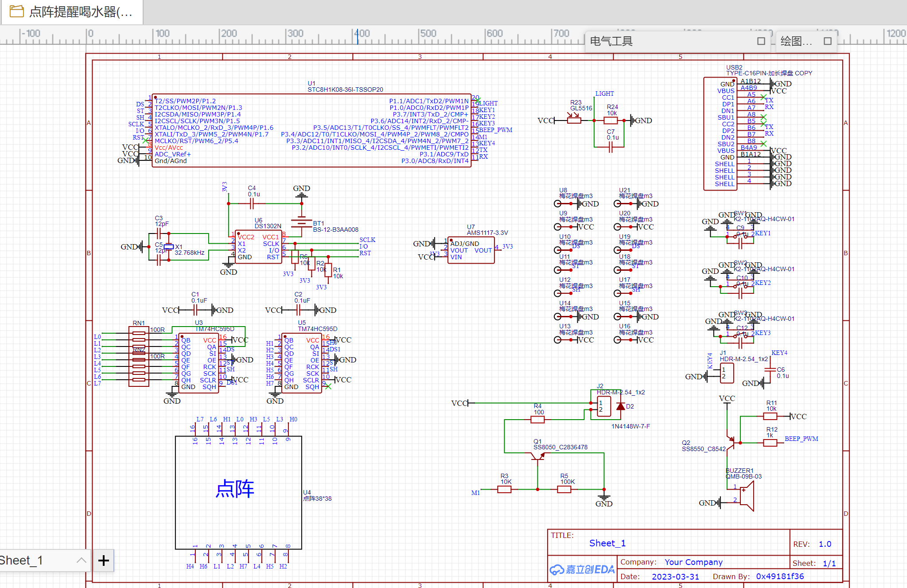Click the REV value "1.0"
The height and width of the screenshot is (588, 907).
825,544
